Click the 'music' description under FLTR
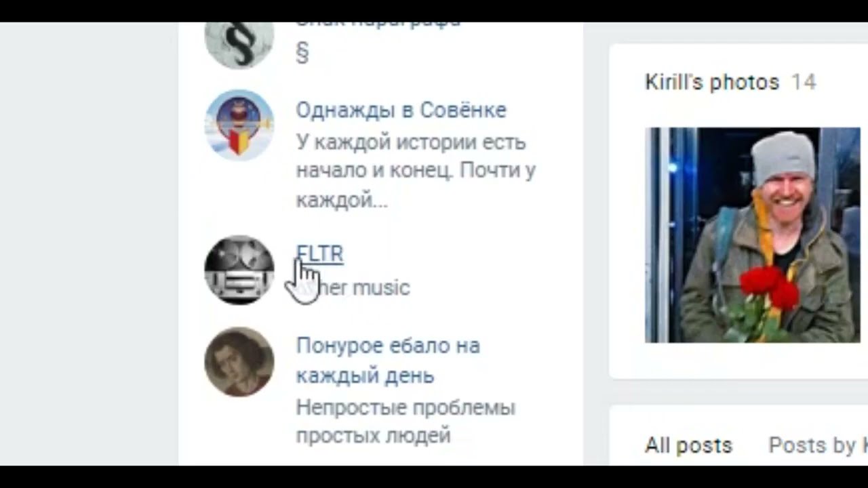 pos(381,287)
